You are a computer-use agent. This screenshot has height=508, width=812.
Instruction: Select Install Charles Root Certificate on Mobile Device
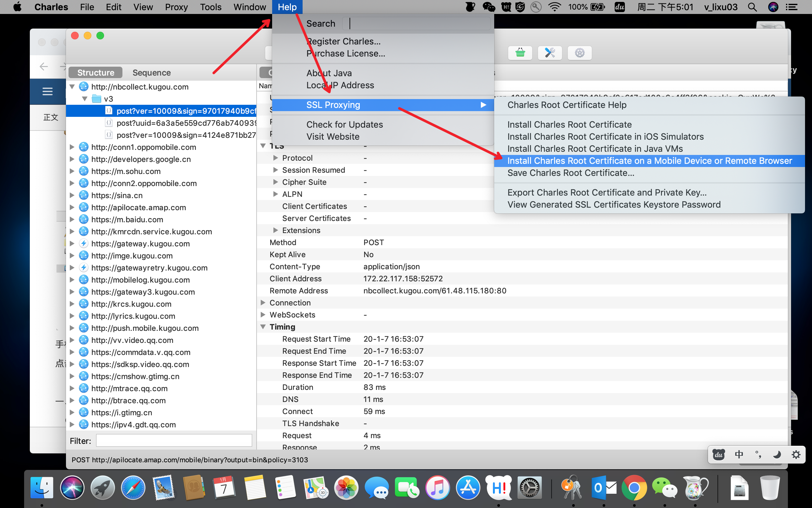tap(649, 161)
